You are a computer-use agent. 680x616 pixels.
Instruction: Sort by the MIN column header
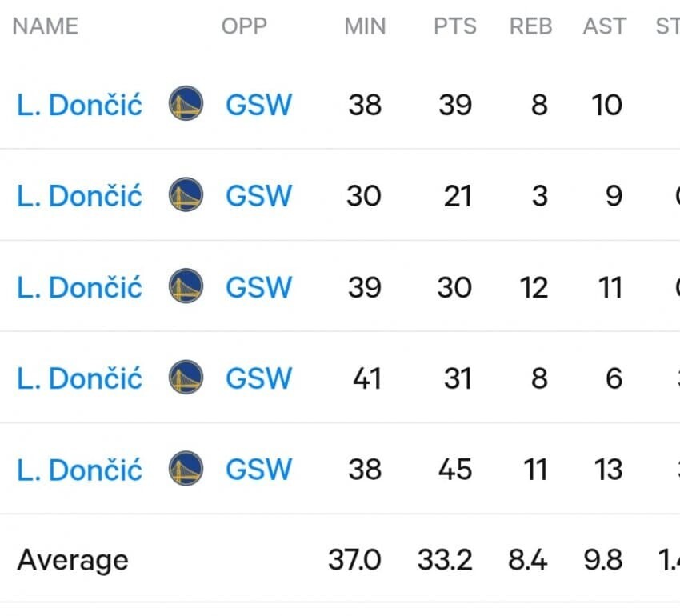[x=365, y=26]
